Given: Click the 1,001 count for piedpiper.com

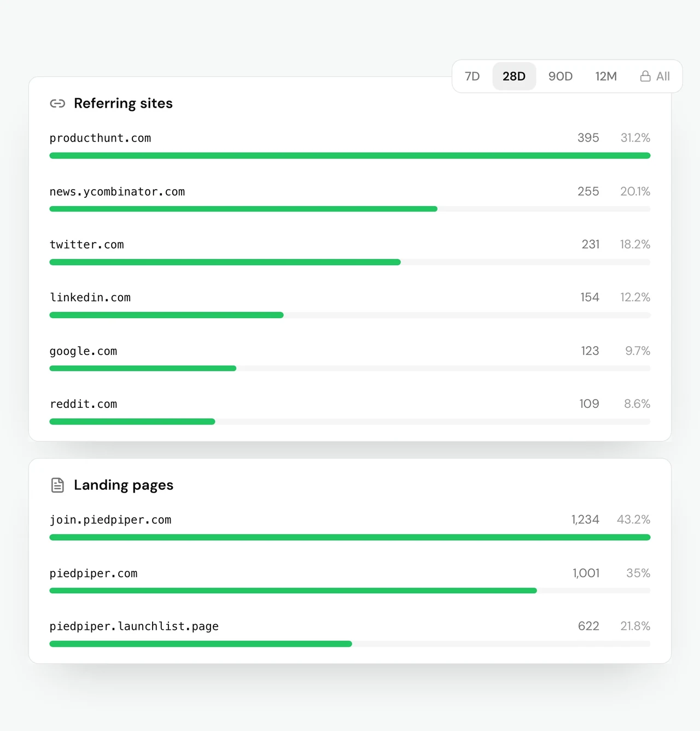Looking at the screenshot, I should tap(586, 573).
